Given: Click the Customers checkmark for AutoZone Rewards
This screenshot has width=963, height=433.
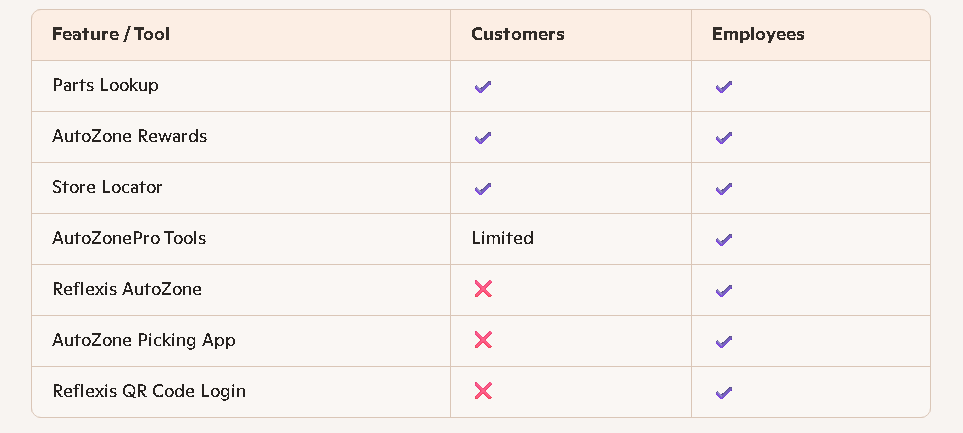Looking at the screenshot, I should pos(483,137).
